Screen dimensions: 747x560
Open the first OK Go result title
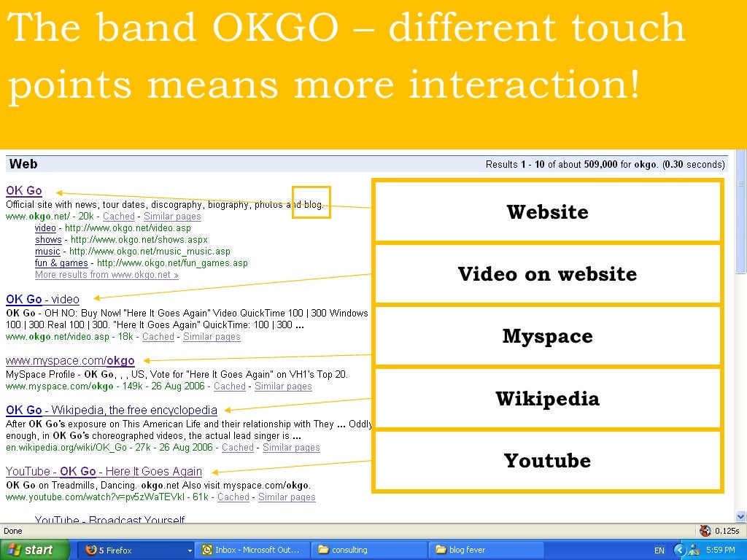(24, 191)
